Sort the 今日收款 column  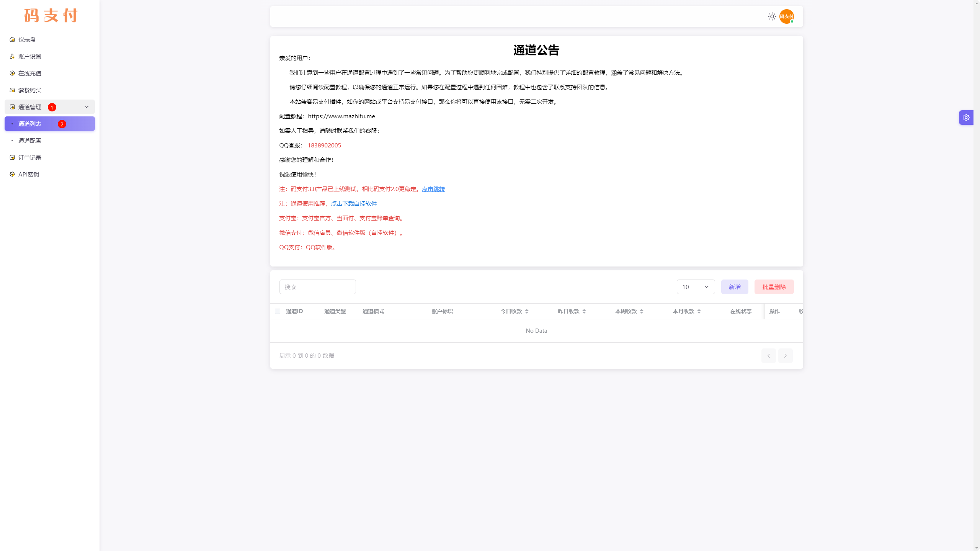[526, 311]
